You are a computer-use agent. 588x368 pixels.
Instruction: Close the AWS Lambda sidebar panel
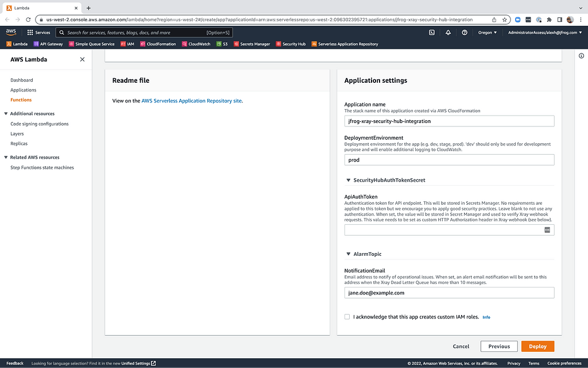click(x=82, y=59)
